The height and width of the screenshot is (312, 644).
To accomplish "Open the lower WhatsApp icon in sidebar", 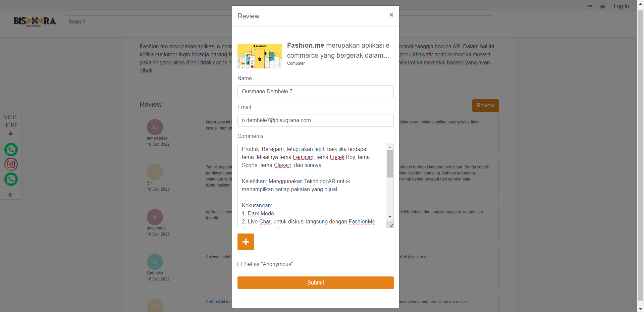I will coord(11,179).
